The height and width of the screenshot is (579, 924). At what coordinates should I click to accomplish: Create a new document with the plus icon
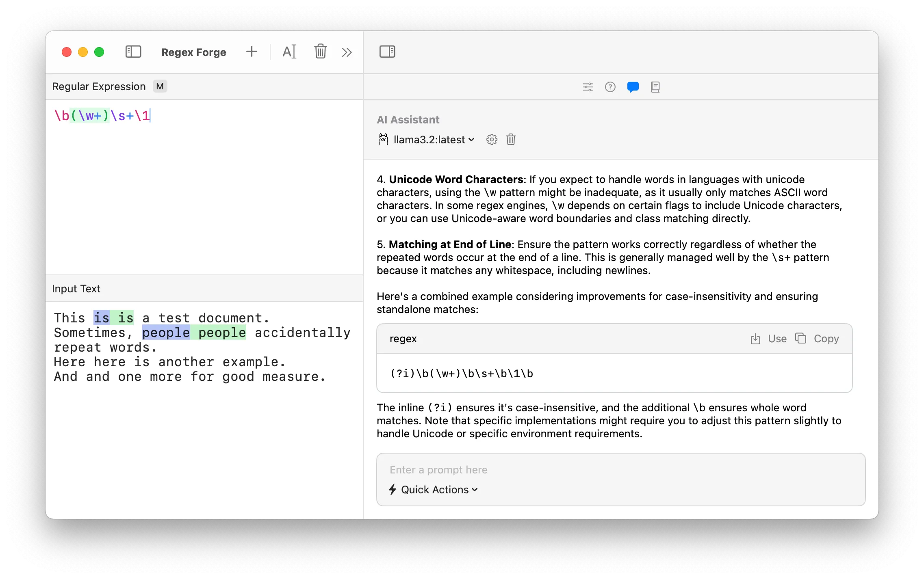(252, 52)
